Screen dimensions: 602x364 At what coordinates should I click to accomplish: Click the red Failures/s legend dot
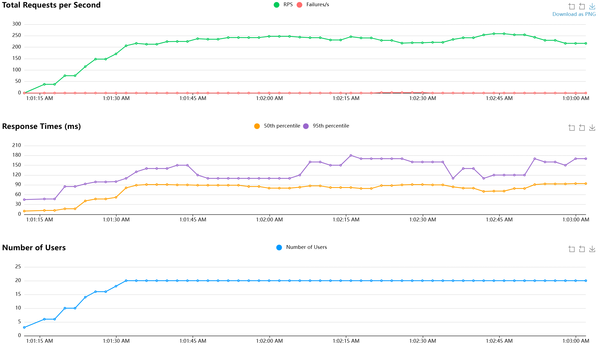click(x=299, y=5)
